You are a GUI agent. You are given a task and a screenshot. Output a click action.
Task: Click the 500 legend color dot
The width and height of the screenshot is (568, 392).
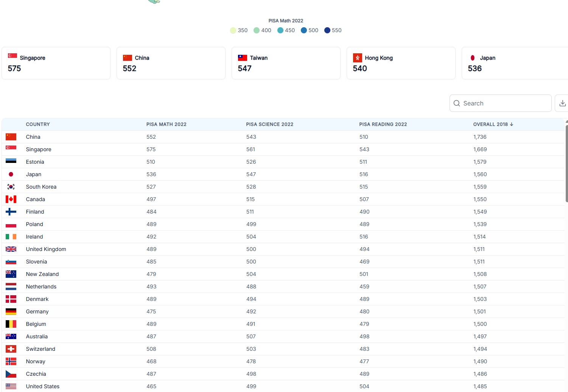click(x=304, y=30)
